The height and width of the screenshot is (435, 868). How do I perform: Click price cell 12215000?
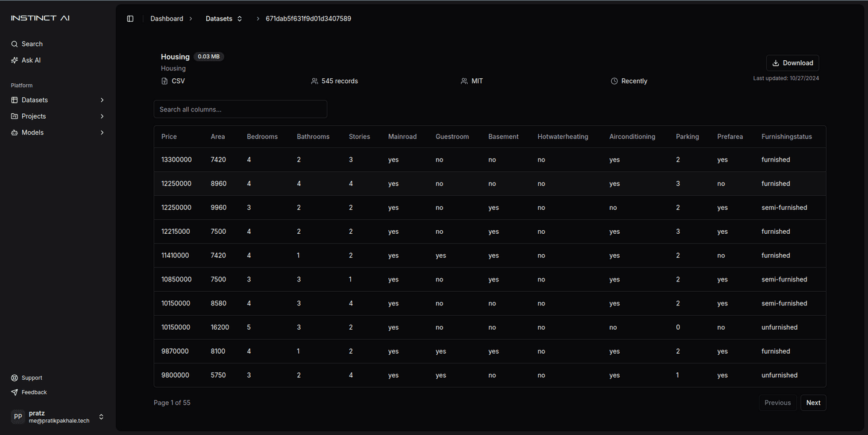(x=176, y=231)
